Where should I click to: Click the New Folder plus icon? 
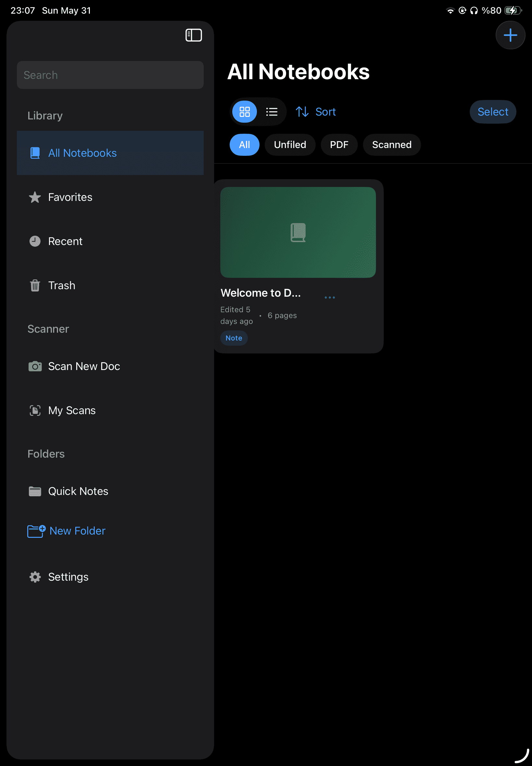[x=36, y=531]
